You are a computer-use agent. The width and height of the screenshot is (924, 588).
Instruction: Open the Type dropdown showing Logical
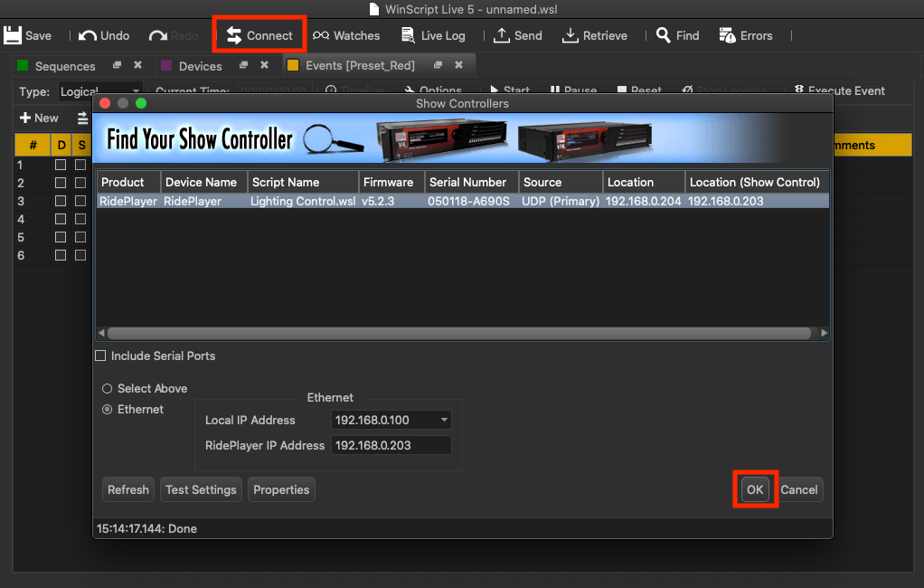point(100,91)
